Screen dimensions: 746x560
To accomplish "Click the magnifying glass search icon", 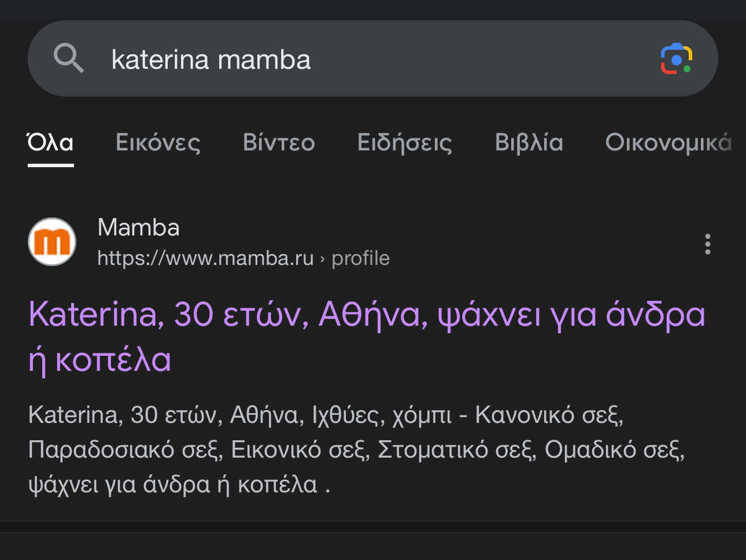I will [x=69, y=58].
